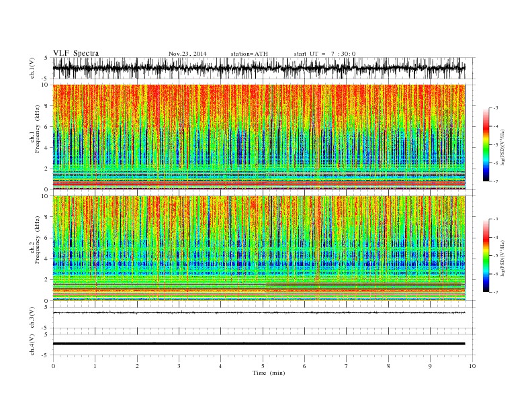Click the time axis tick label '7'
The width and height of the screenshot is (532, 411).
347,366
